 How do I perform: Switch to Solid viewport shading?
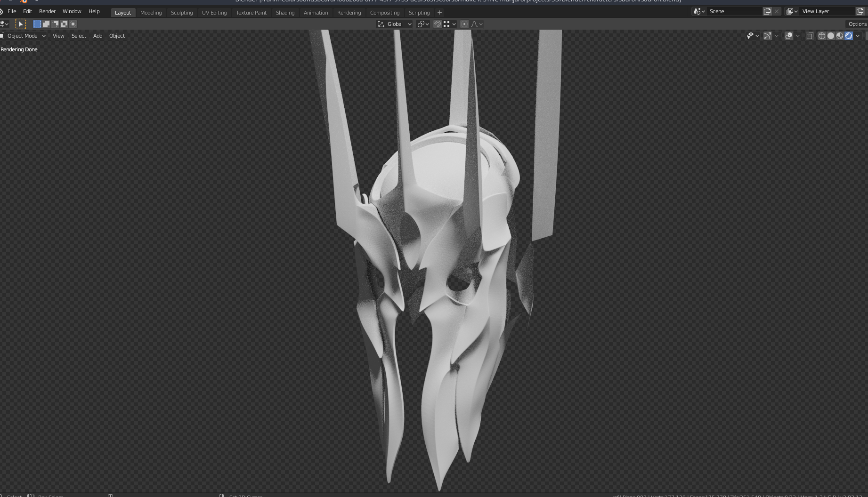(831, 36)
